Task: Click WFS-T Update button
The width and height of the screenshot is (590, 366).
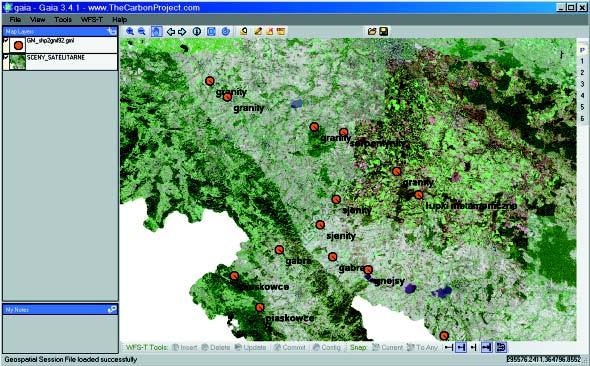Action: click(x=251, y=347)
